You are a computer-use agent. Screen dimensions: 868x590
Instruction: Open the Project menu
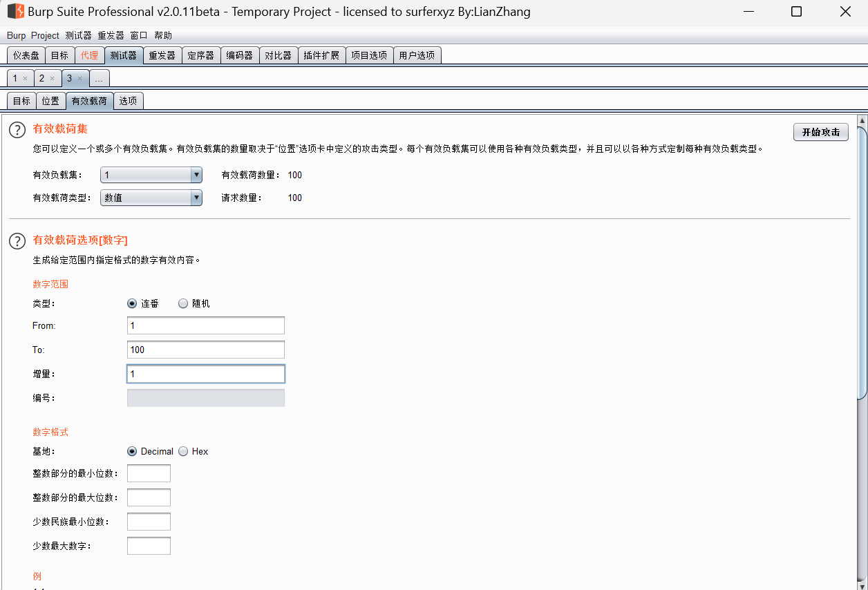click(45, 35)
